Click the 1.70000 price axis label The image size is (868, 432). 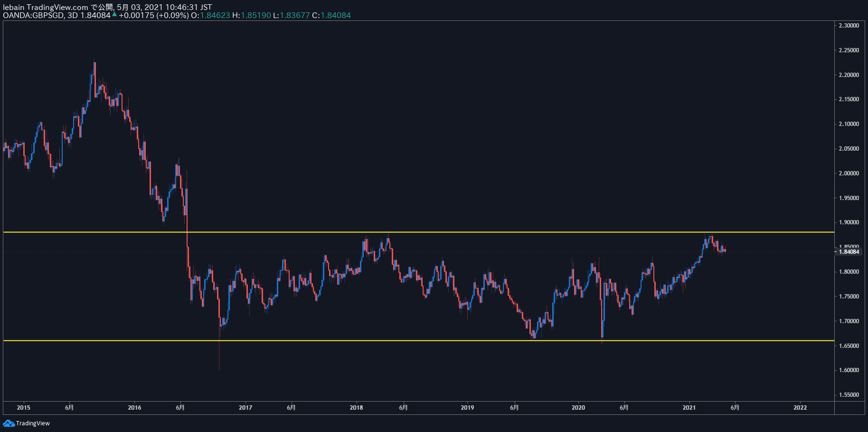(x=849, y=321)
